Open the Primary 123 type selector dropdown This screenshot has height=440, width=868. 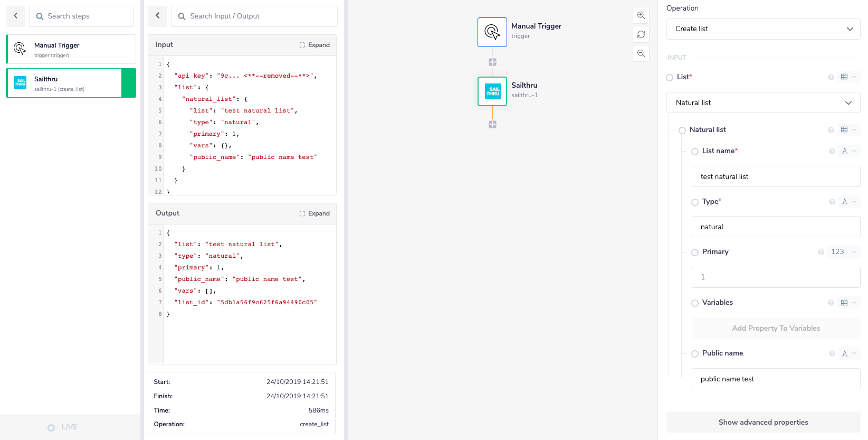843,252
